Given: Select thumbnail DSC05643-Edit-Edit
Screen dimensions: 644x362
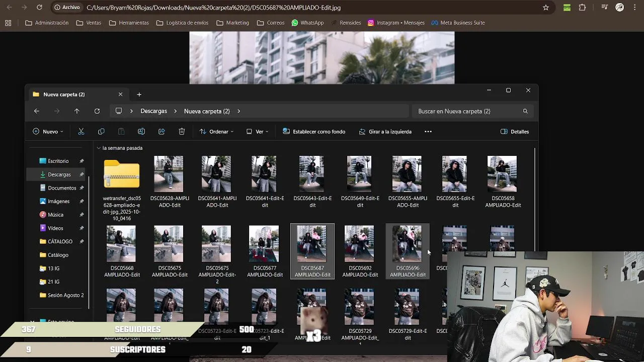Looking at the screenshot, I should coord(312,182).
